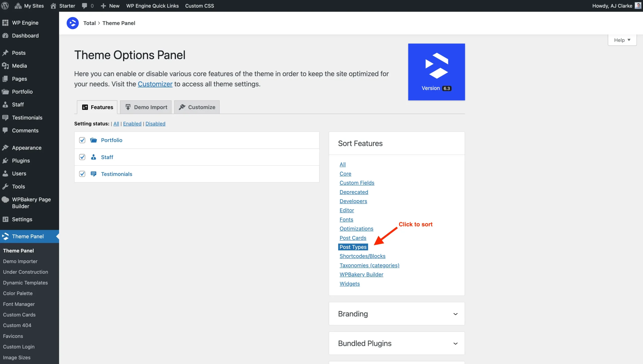This screenshot has width=643, height=364.
Task: Sort features by Custom Fields
Action: tap(357, 183)
